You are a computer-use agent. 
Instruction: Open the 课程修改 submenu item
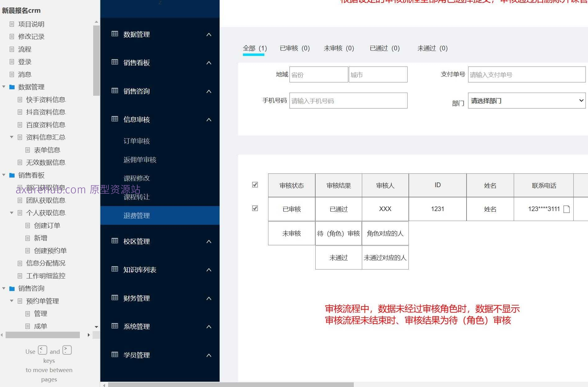pyautogui.click(x=137, y=178)
